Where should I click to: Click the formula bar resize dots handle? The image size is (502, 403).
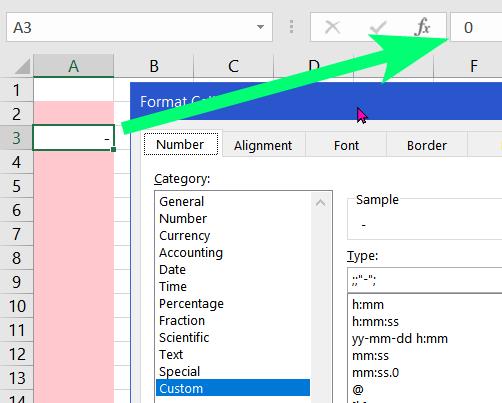(291, 27)
